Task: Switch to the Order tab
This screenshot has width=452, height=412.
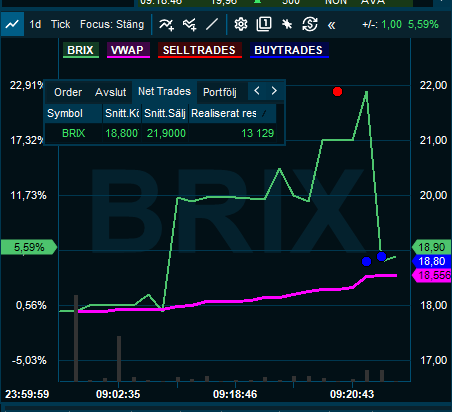Action: [68, 92]
